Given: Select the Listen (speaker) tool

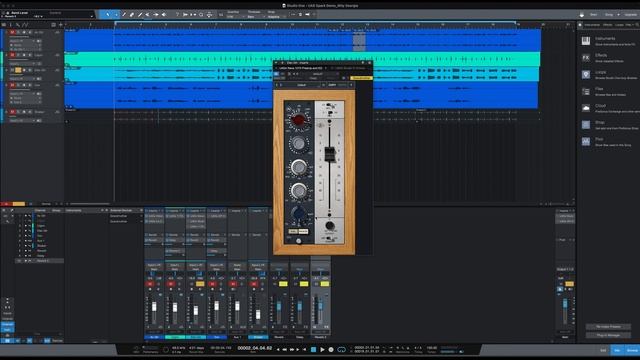Looking at the screenshot, I should click(x=164, y=15).
